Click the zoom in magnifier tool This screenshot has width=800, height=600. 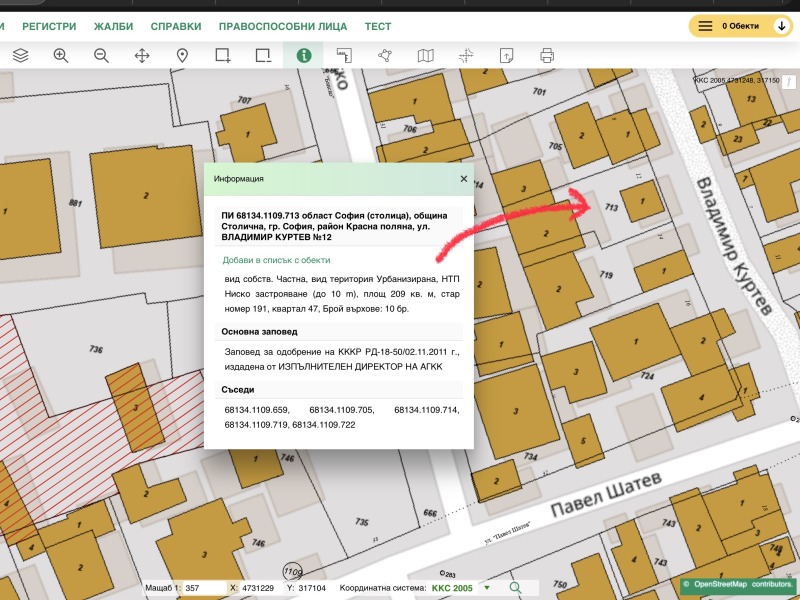tap(61, 56)
